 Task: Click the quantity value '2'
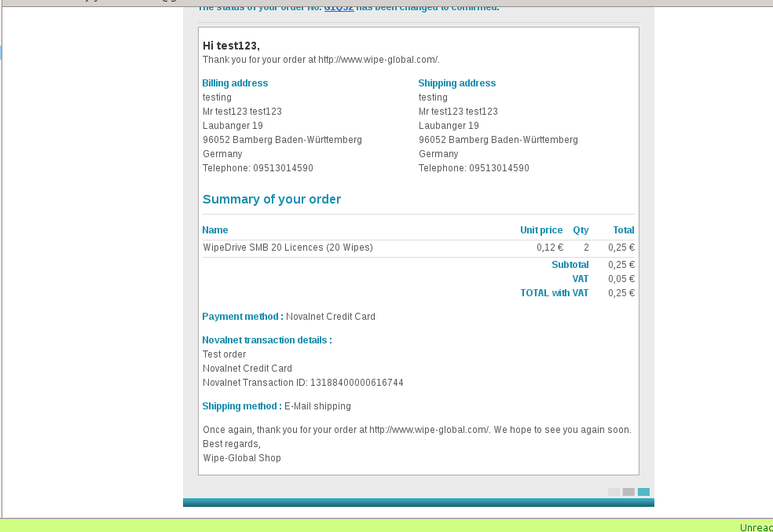pos(586,248)
